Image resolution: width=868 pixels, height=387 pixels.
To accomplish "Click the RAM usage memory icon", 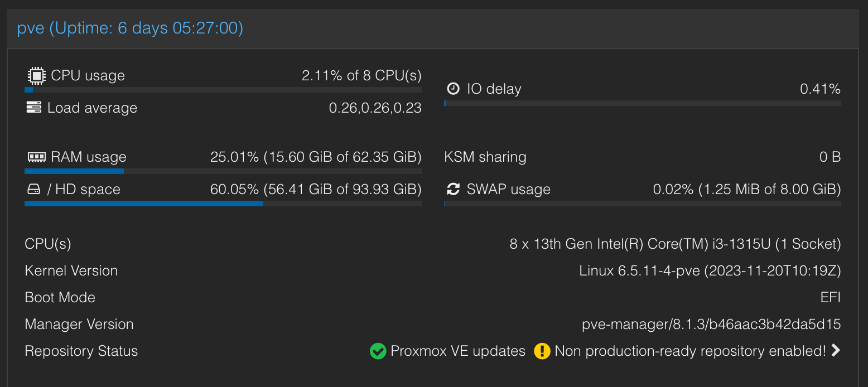I will click(x=36, y=157).
